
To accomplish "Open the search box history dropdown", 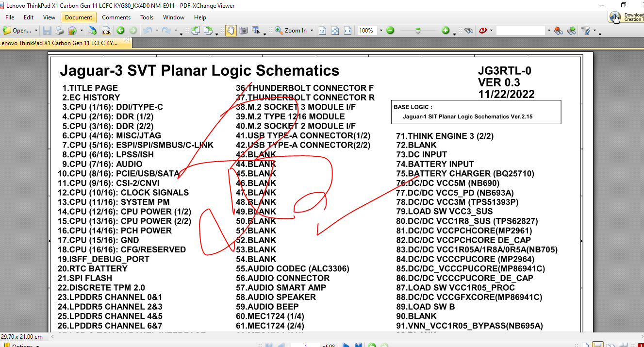I will (x=549, y=31).
